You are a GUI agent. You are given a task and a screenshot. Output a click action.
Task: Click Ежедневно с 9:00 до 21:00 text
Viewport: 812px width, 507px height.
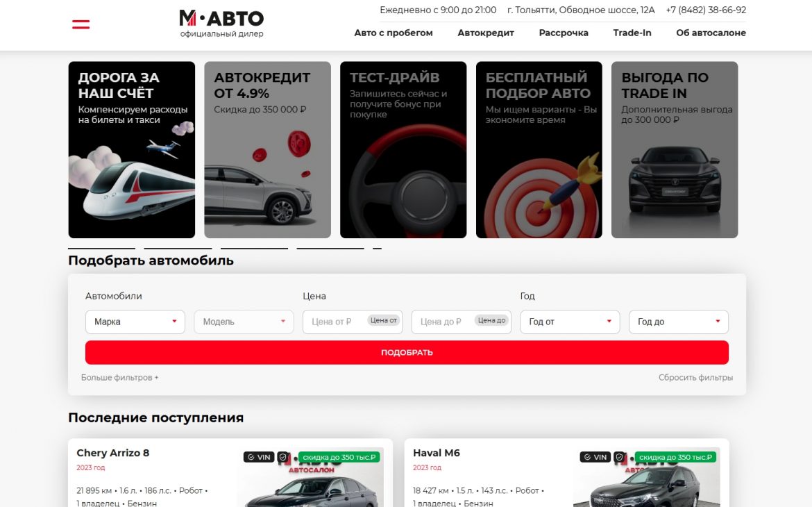(438, 10)
